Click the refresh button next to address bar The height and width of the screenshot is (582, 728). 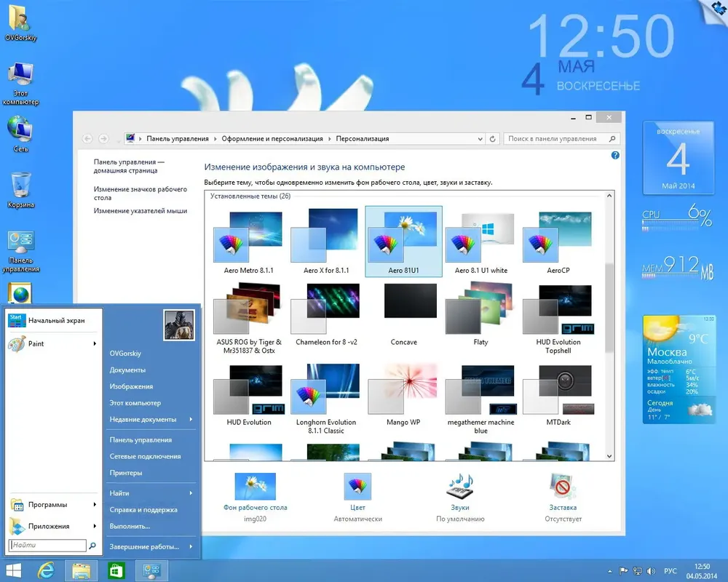pos(493,139)
